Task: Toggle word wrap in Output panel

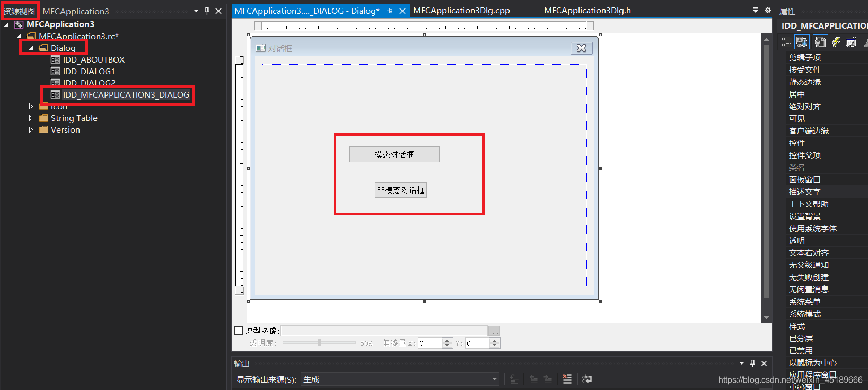Action: (586, 379)
